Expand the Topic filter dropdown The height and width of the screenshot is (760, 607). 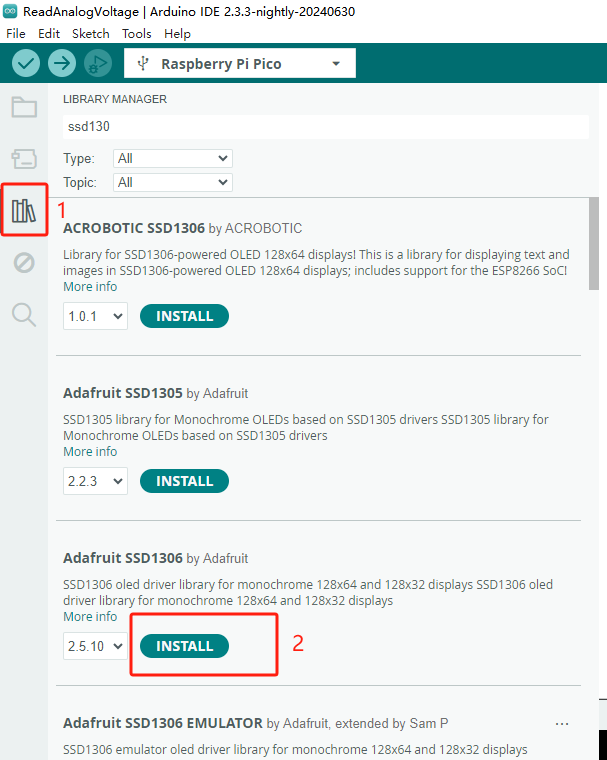coord(173,183)
